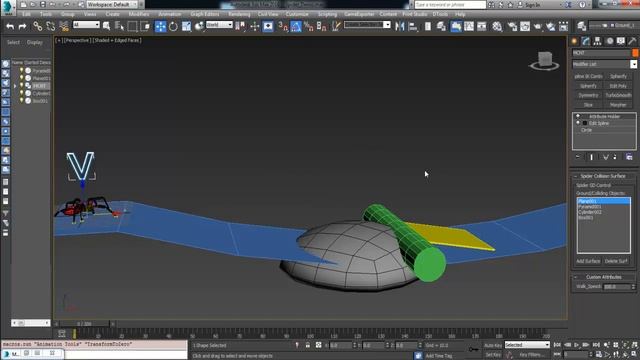This screenshot has width=640, height=360.
Task: Open the Material Editor from the toolbar
Action: coord(497,27)
